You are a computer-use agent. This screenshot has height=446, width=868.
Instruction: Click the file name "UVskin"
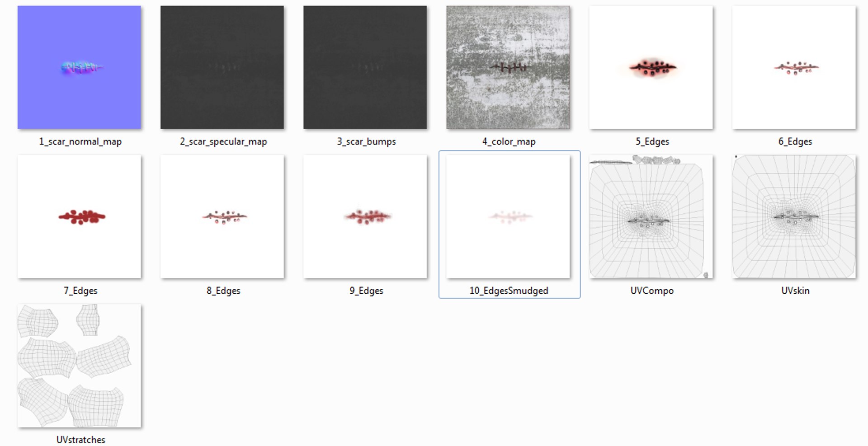coord(795,291)
